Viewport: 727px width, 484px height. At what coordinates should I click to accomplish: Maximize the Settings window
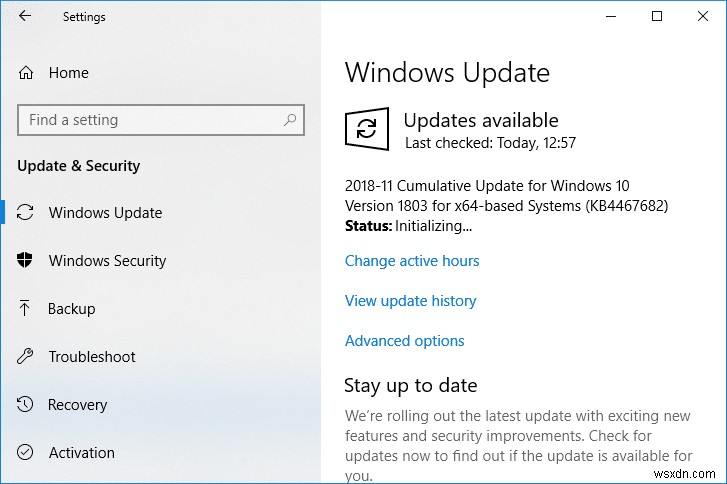pos(657,16)
